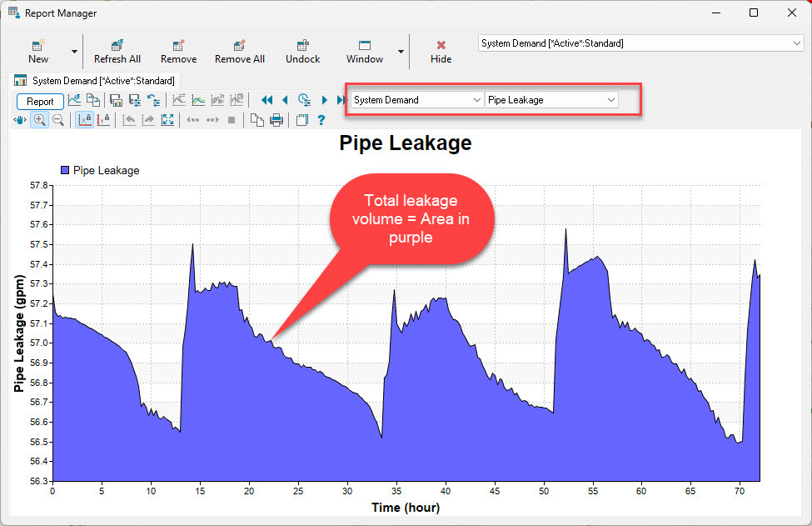Click the printer icon to print graph
The image size is (812, 526).
[276, 120]
